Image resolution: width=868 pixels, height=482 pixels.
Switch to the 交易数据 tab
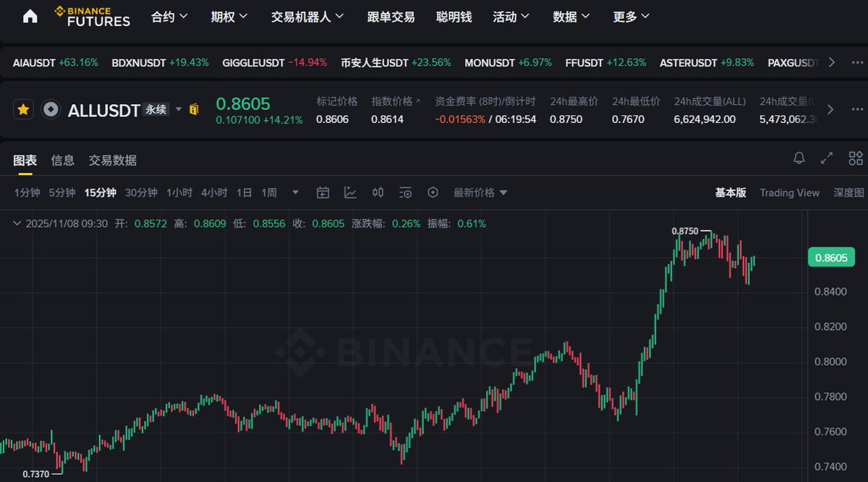click(113, 160)
